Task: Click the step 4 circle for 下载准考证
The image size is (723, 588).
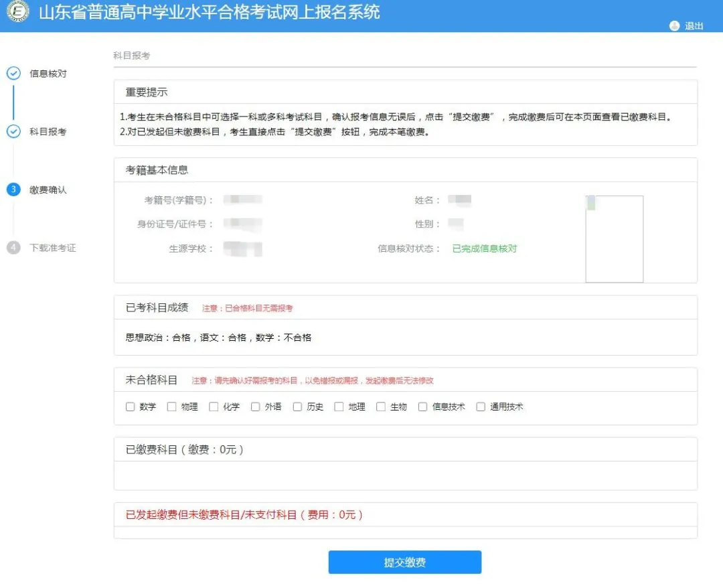Action: [13, 248]
